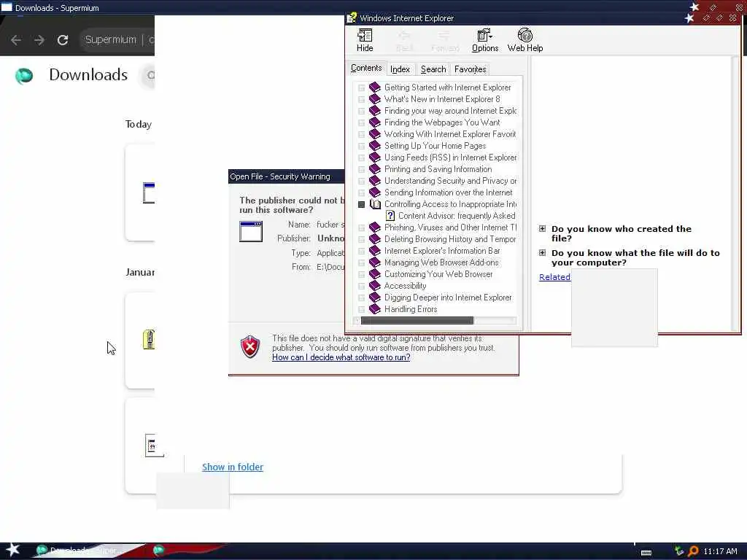Select book icon for Getting Started with Internet Explorer
The width and height of the screenshot is (747, 560).
point(375,87)
